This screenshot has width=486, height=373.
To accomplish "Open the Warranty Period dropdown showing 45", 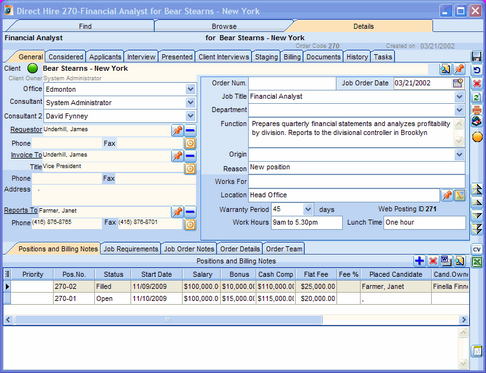I will pos(308,209).
